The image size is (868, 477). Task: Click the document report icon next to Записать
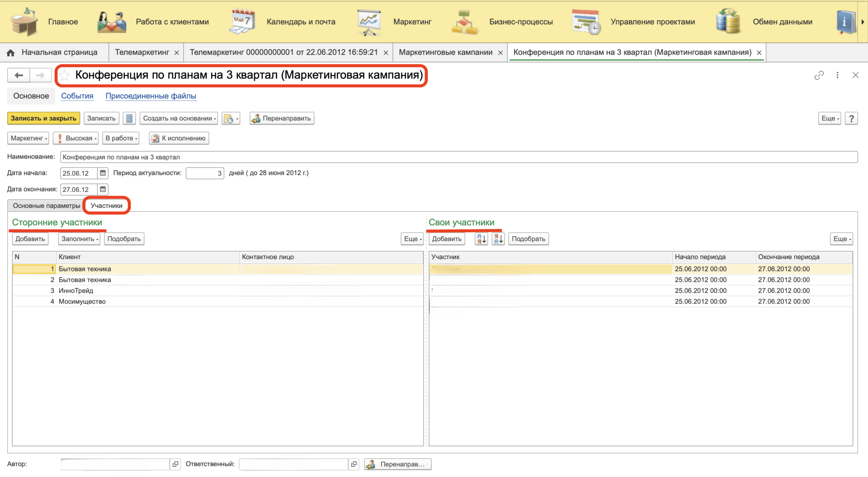[129, 118]
